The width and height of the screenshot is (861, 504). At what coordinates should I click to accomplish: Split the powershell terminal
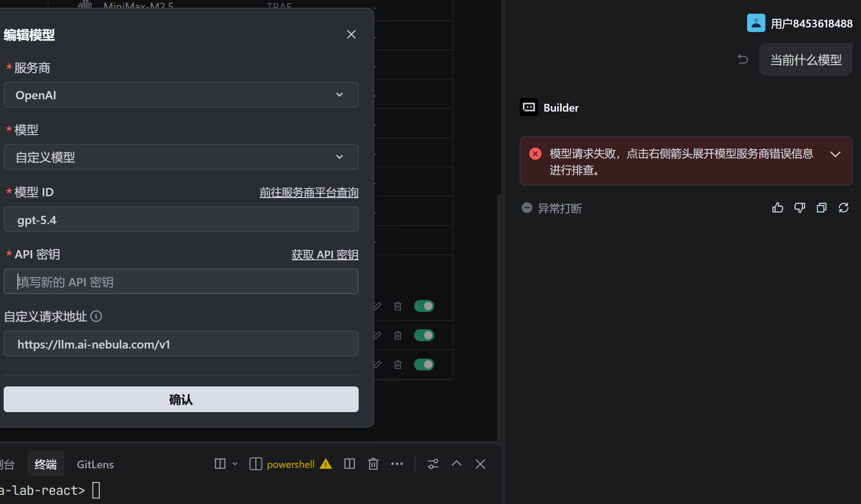[350, 464]
